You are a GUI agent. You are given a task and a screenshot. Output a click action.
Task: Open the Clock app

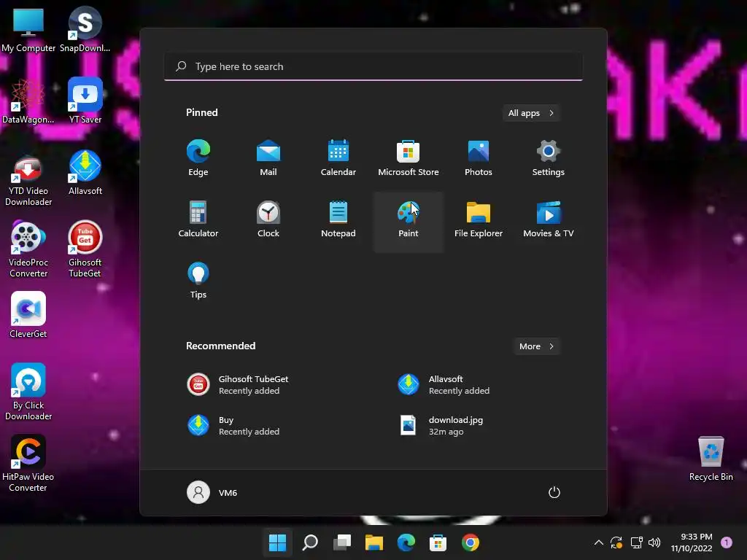tap(268, 219)
